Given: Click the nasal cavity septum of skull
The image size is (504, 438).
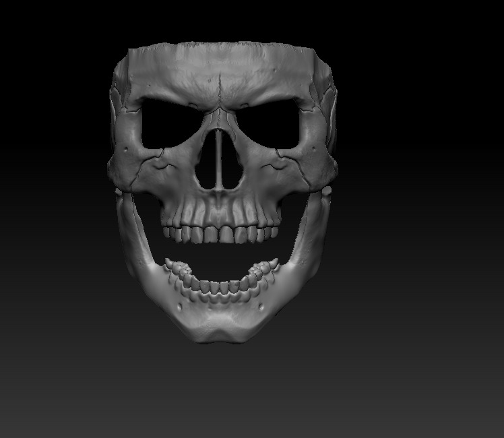Looking at the screenshot, I should [x=219, y=159].
